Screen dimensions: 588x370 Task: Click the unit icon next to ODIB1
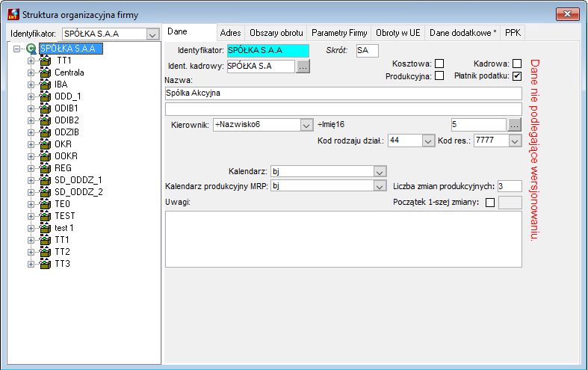tap(45, 109)
